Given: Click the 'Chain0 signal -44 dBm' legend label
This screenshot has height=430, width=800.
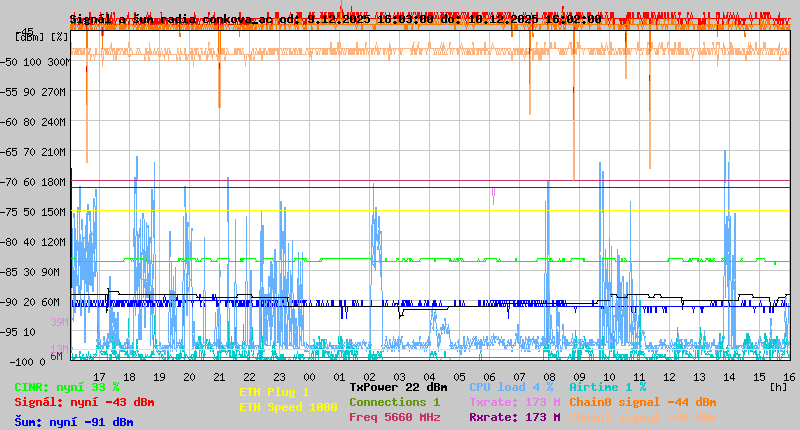Looking at the screenshot, I should [642, 402].
